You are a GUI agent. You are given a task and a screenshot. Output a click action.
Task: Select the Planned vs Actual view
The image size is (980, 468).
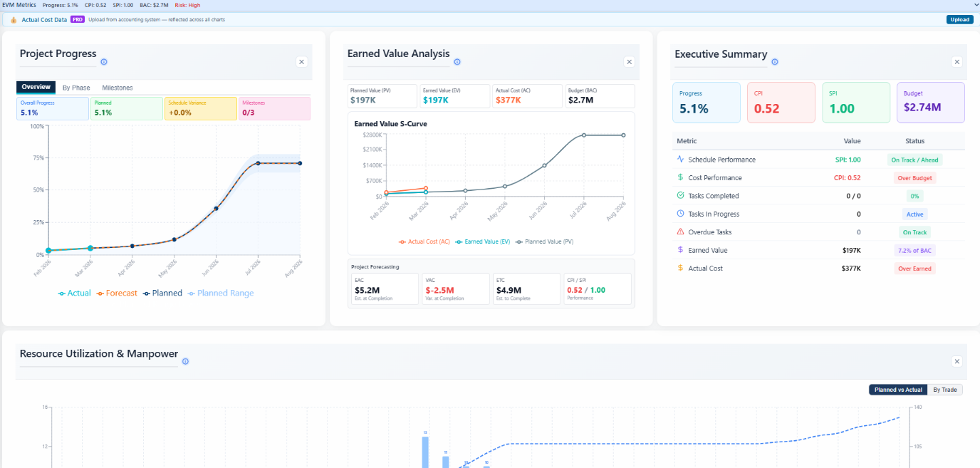pyautogui.click(x=898, y=390)
